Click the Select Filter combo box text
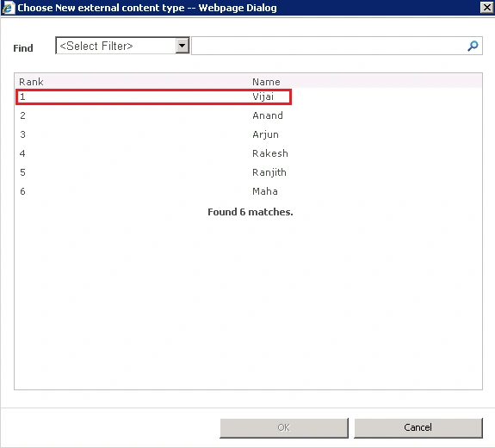 click(x=96, y=47)
